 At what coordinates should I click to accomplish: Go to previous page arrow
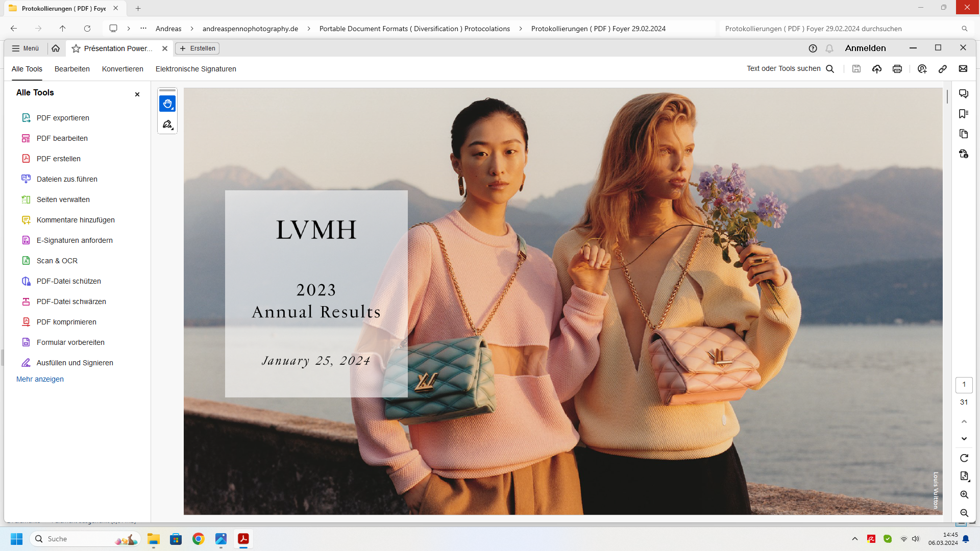point(964,421)
